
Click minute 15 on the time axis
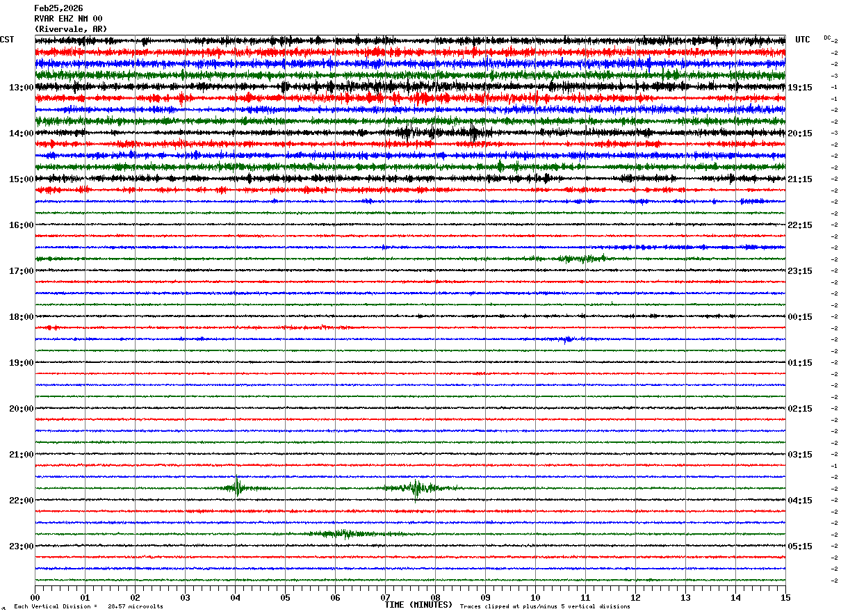(785, 597)
